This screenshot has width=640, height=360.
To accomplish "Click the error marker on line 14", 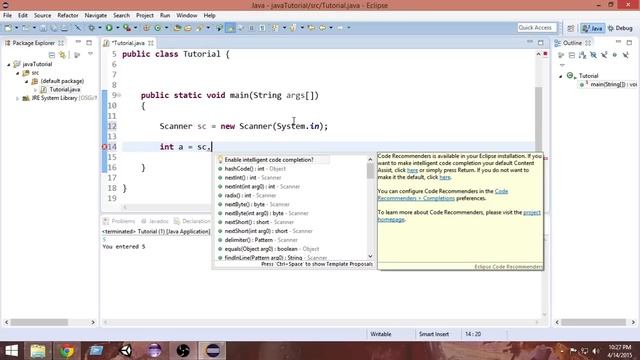I will (104, 147).
